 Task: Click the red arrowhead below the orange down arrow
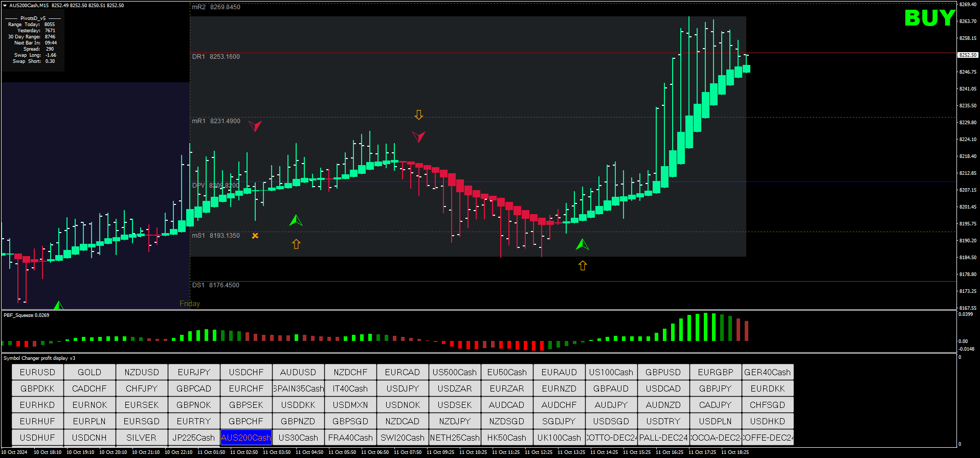click(418, 136)
